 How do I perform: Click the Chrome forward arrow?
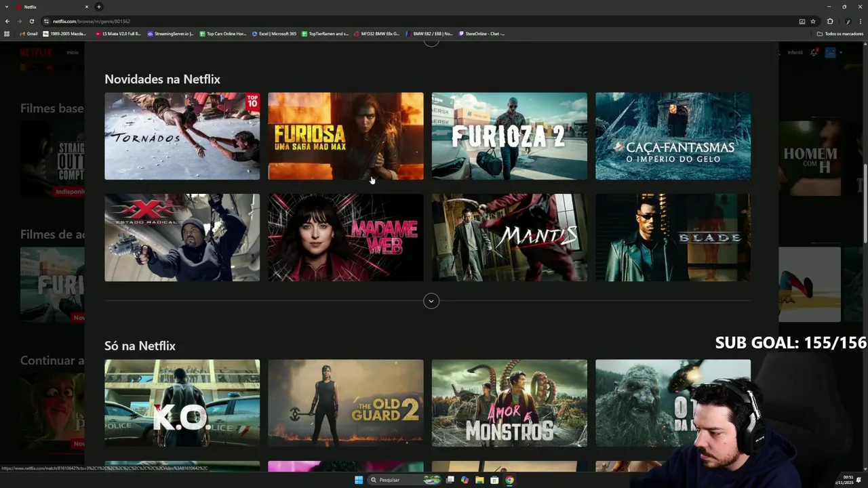(19, 21)
